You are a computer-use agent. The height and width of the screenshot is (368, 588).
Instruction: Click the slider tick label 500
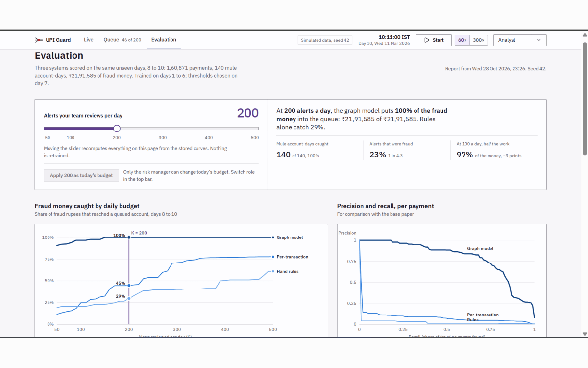255,138
